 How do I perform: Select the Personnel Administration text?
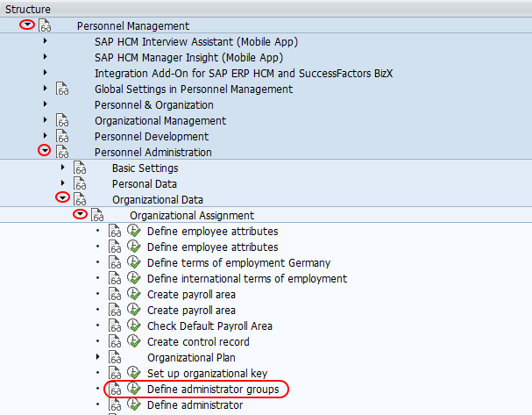[x=153, y=153]
